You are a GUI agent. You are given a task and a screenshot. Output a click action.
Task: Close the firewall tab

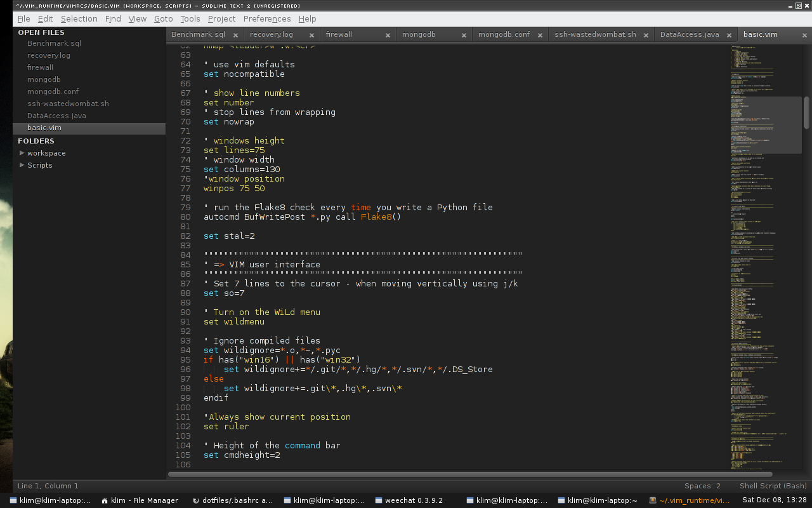click(x=388, y=35)
